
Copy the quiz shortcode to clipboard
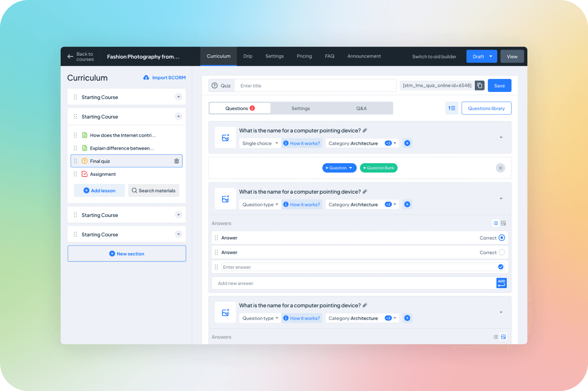(x=479, y=86)
